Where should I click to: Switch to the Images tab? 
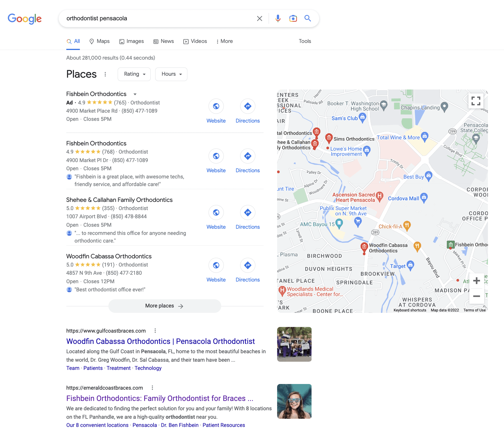pyautogui.click(x=132, y=41)
